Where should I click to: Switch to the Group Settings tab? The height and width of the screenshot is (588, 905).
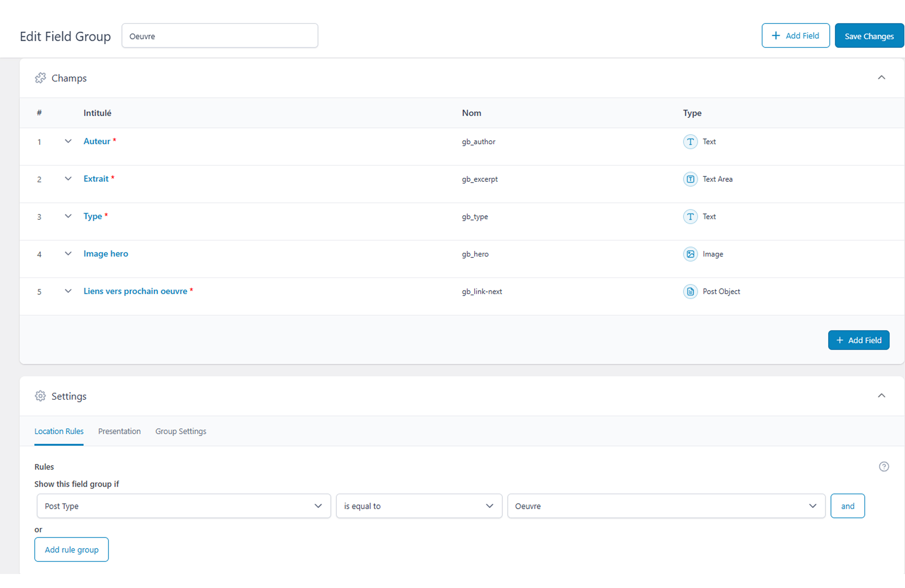coord(181,432)
